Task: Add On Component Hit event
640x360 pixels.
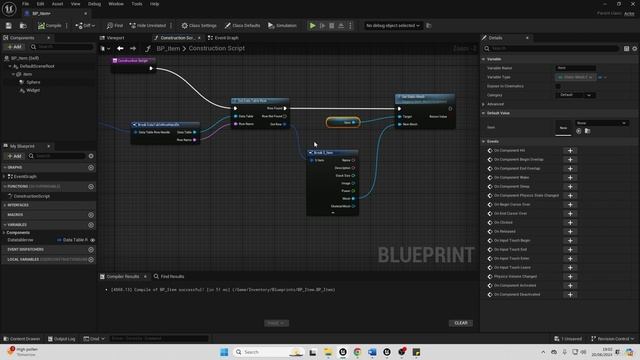Action: [570, 151]
